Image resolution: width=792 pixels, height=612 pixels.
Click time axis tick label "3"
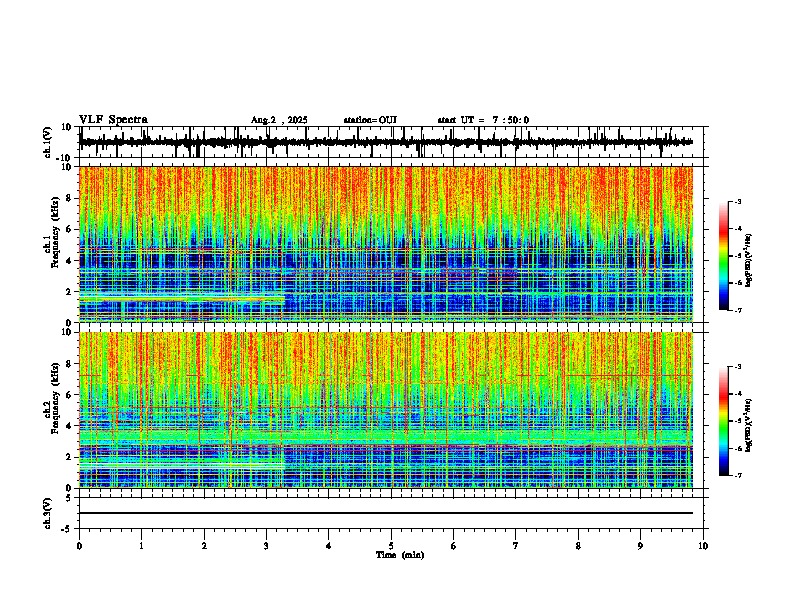point(266,546)
